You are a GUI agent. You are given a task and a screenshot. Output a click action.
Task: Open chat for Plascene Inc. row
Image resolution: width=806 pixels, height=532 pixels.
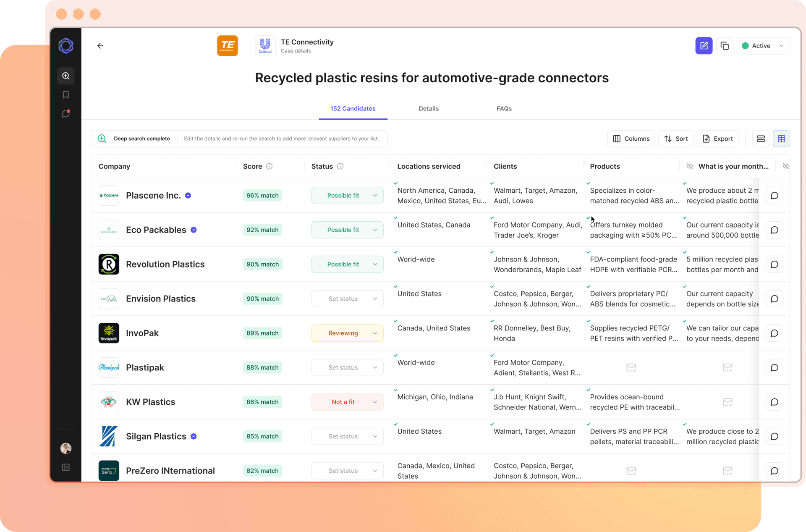[x=775, y=195]
